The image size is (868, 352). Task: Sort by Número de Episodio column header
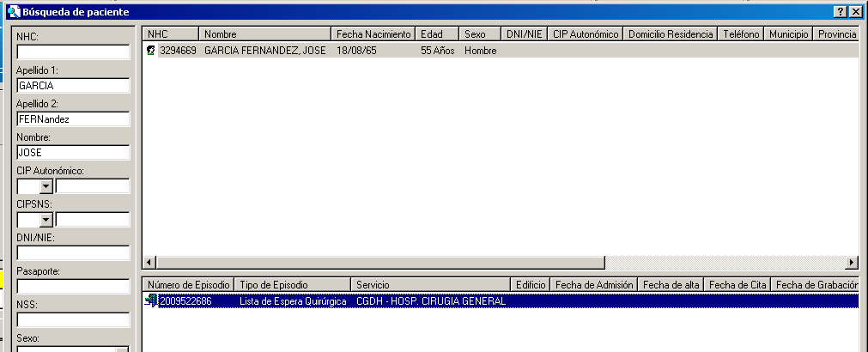point(188,284)
